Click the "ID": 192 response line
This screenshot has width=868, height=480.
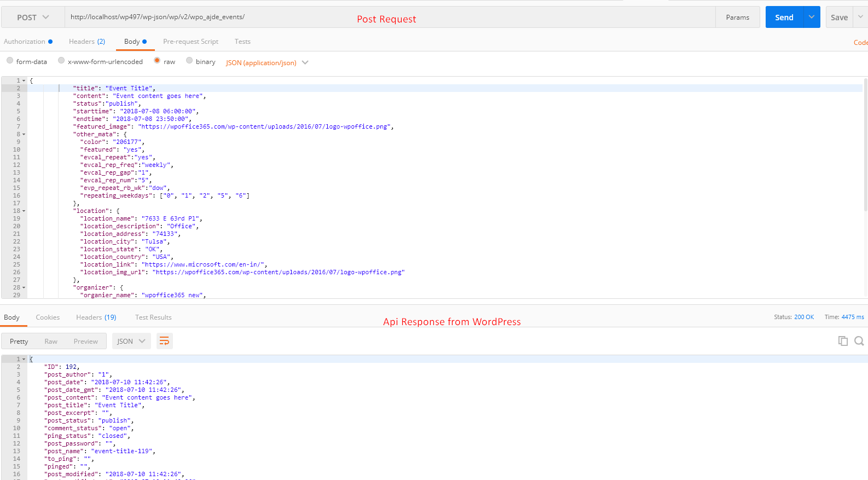coord(62,367)
